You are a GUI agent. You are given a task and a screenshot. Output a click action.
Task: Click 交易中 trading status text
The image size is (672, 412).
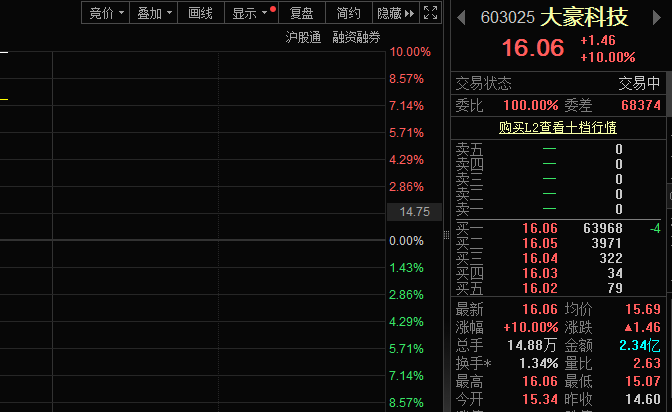[639, 83]
